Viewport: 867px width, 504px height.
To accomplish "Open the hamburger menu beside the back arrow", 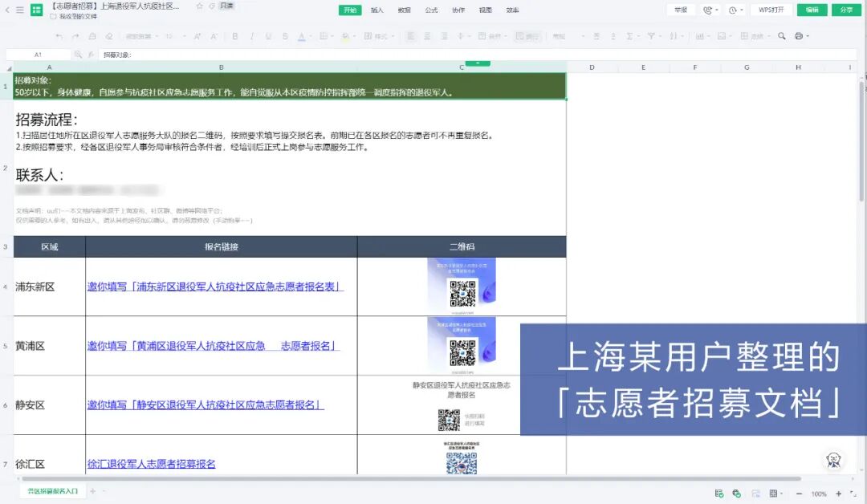I will [x=20, y=10].
